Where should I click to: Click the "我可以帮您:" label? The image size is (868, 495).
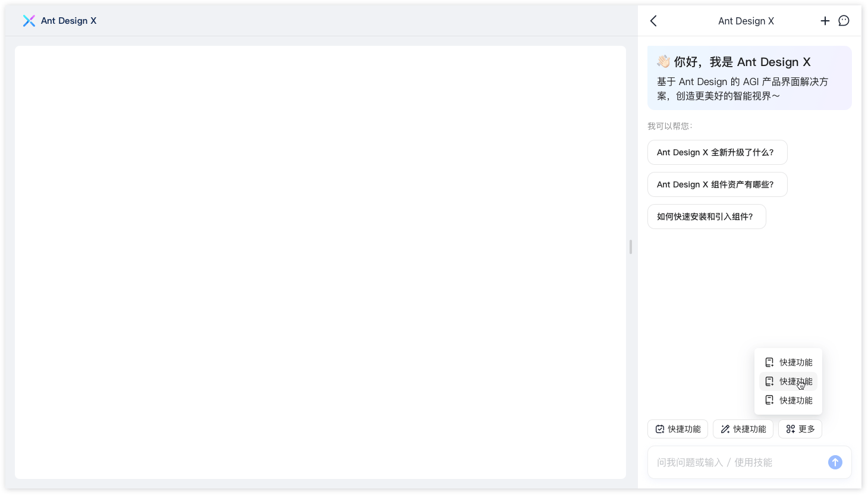coord(670,126)
